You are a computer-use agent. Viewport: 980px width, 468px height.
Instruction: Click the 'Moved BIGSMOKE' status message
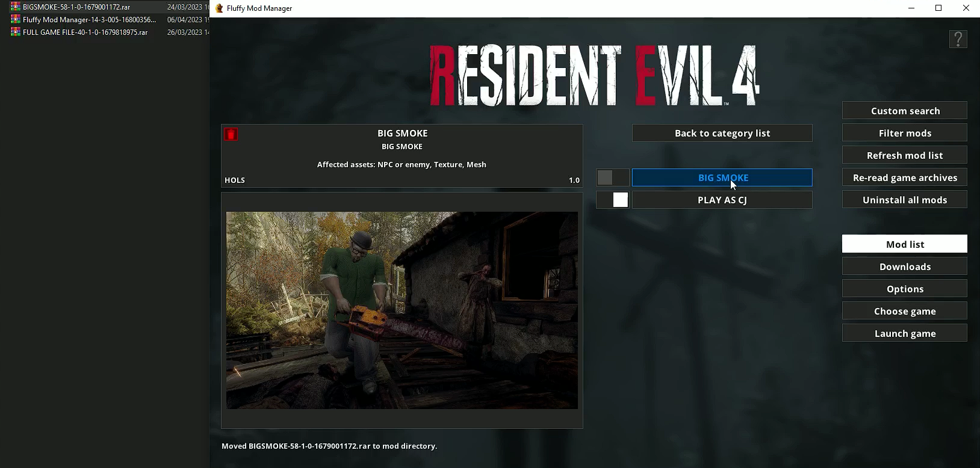pyautogui.click(x=329, y=446)
